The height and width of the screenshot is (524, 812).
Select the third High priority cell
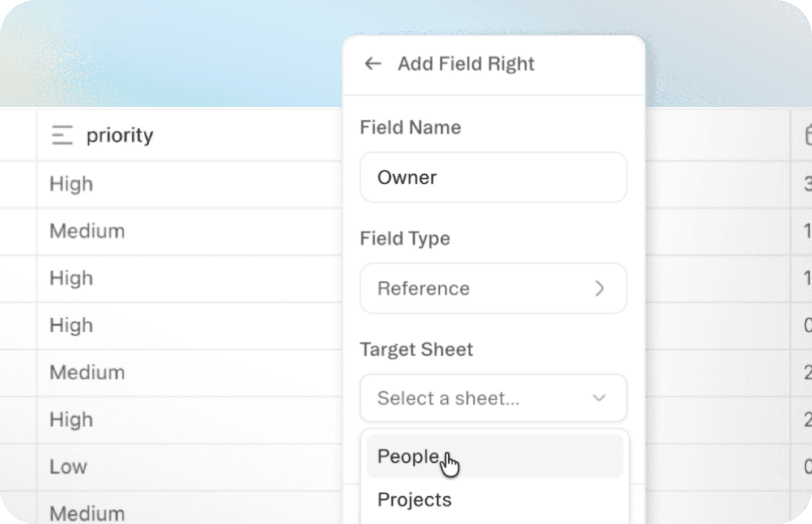[x=71, y=325]
